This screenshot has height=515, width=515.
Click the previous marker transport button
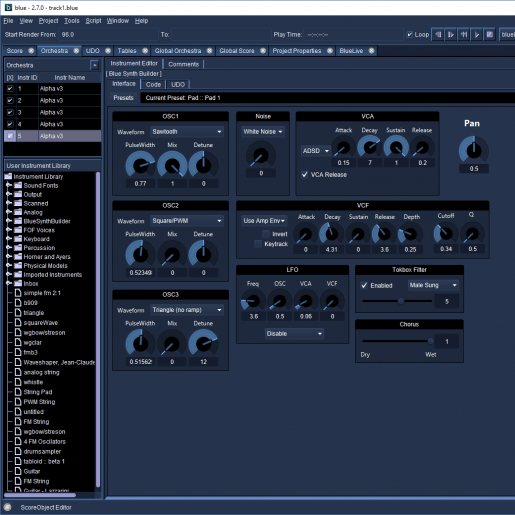click(x=438, y=34)
